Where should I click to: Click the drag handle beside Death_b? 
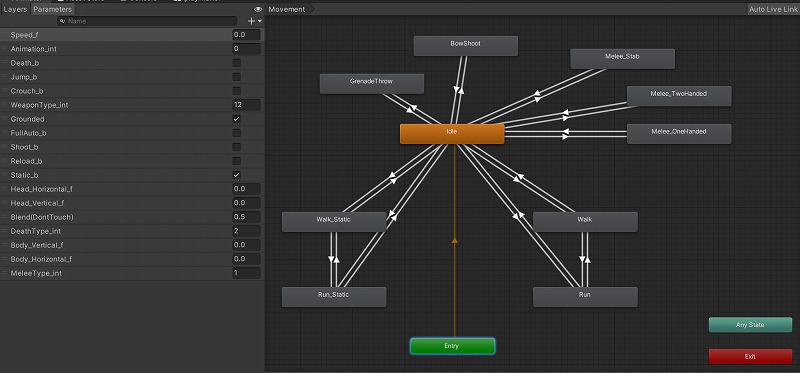5,63
